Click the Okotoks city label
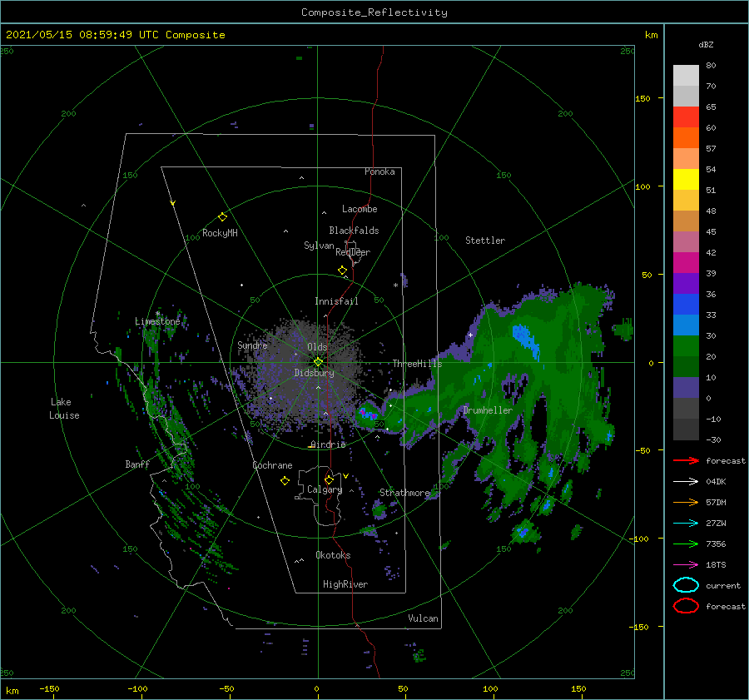This screenshot has height=700, width=749. point(334,555)
